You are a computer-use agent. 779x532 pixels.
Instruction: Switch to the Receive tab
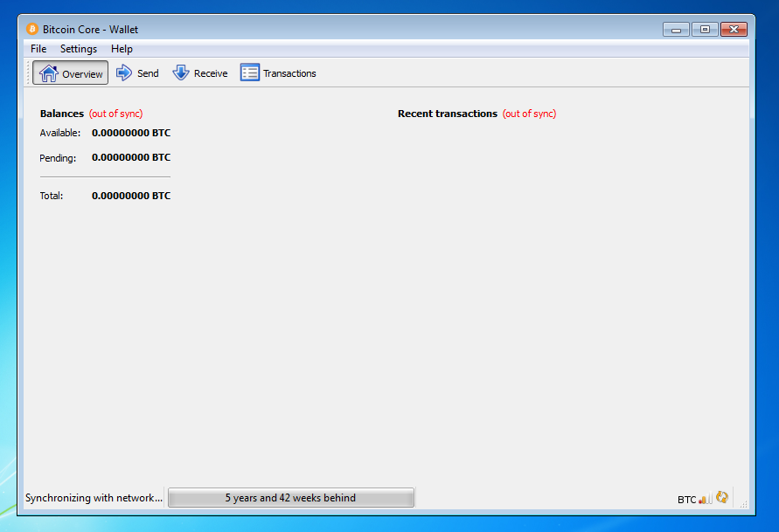pyautogui.click(x=200, y=73)
